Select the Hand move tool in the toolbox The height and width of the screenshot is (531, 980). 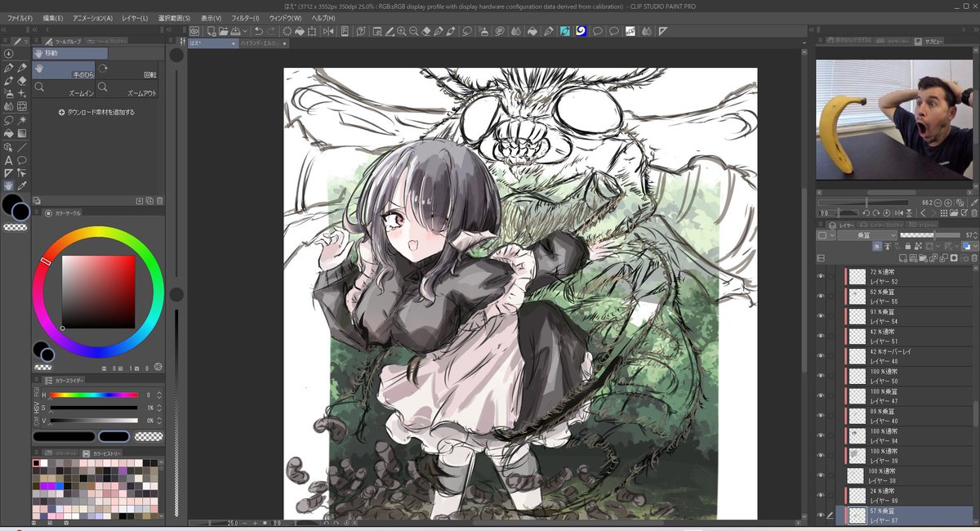[8, 185]
